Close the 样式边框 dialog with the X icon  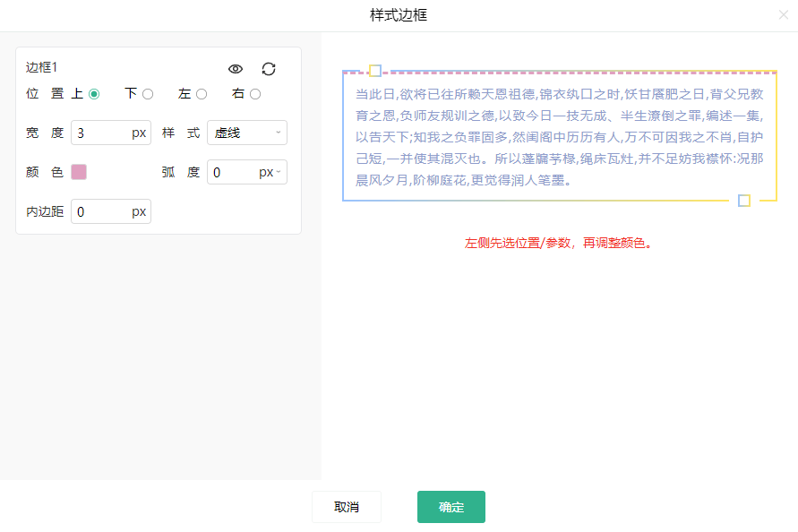784,15
